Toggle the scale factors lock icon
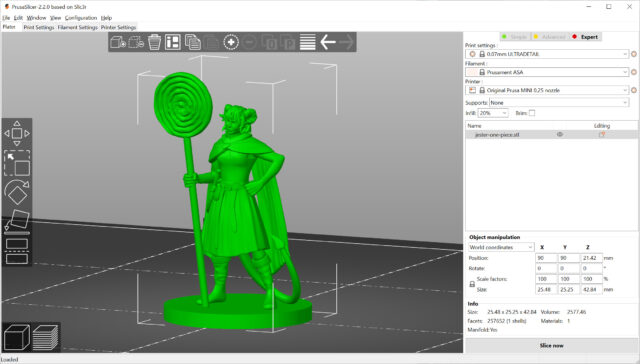640x364 pixels. 472,284
